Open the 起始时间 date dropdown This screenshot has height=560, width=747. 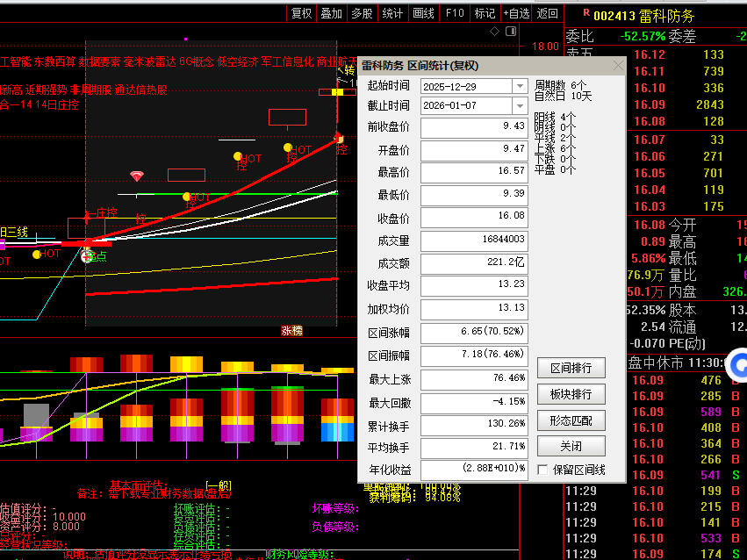coord(519,87)
